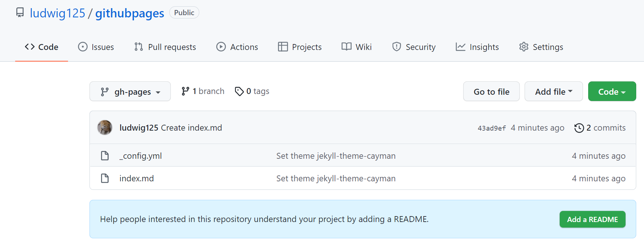
Task: View the 0 tags link
Action: pos(252,91)
